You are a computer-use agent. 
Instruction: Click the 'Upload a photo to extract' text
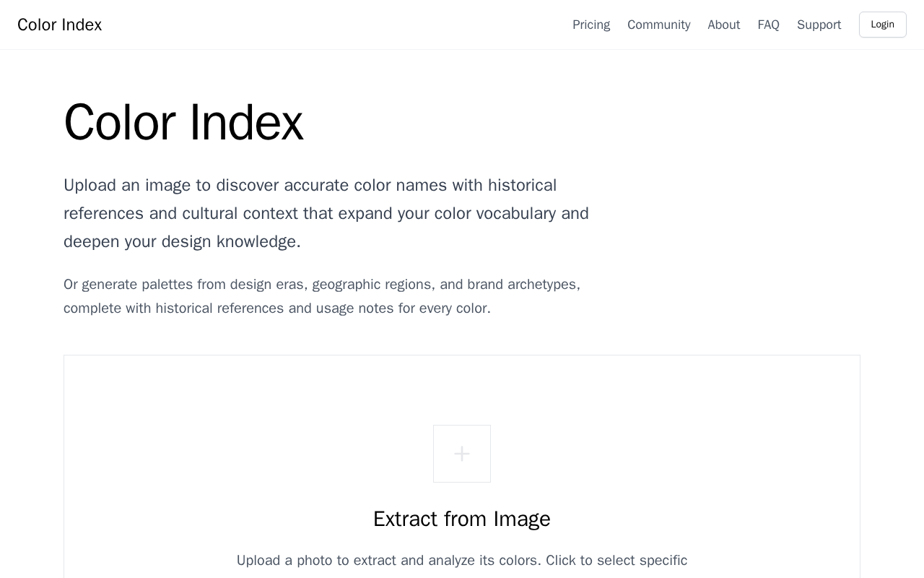462,561
